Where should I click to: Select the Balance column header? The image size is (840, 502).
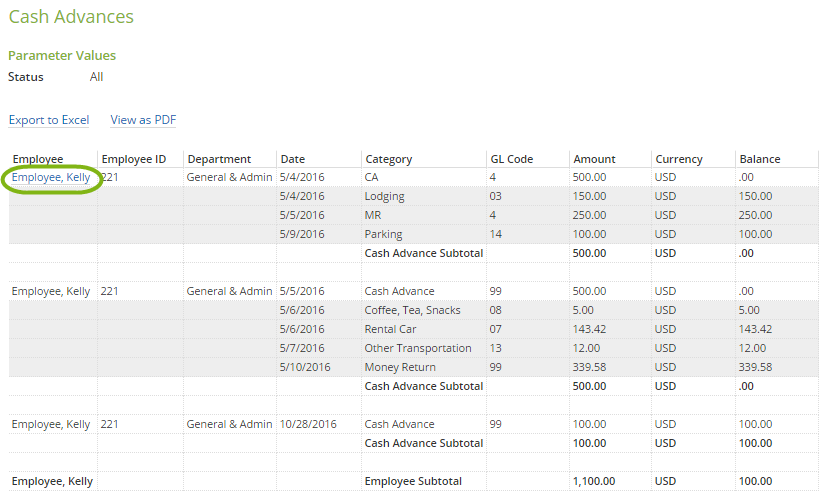(x=760, y=159)
